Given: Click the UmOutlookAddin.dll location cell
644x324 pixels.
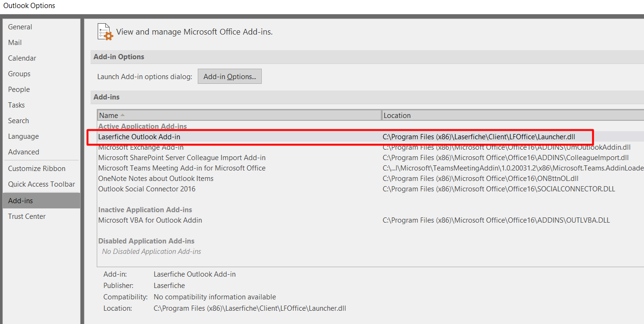Looking at the screenshot, I should [506, 147].
